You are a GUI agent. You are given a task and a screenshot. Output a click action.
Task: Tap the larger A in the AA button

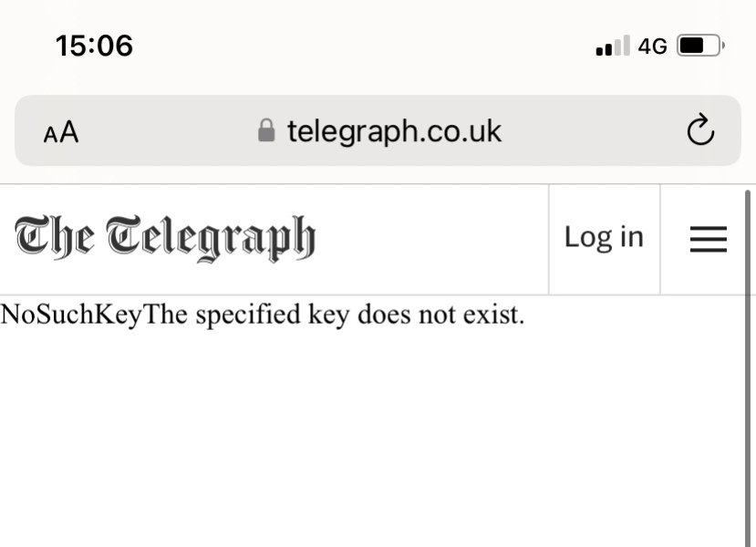click(69, 132)
